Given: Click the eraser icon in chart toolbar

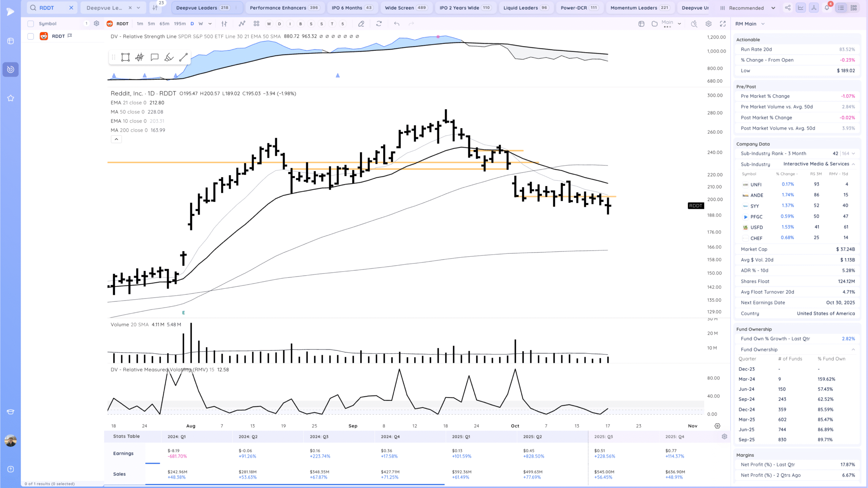Looking at the screenshot, I should (x=361, y=24).
